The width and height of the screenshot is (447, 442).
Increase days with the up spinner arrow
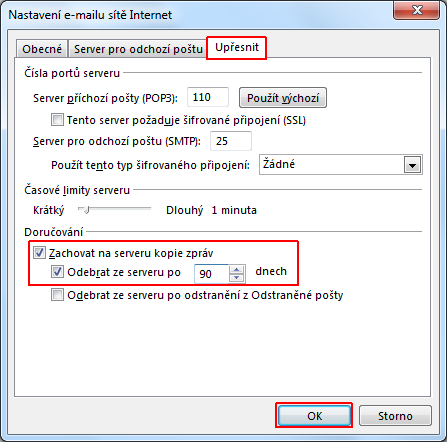point(237,269)
